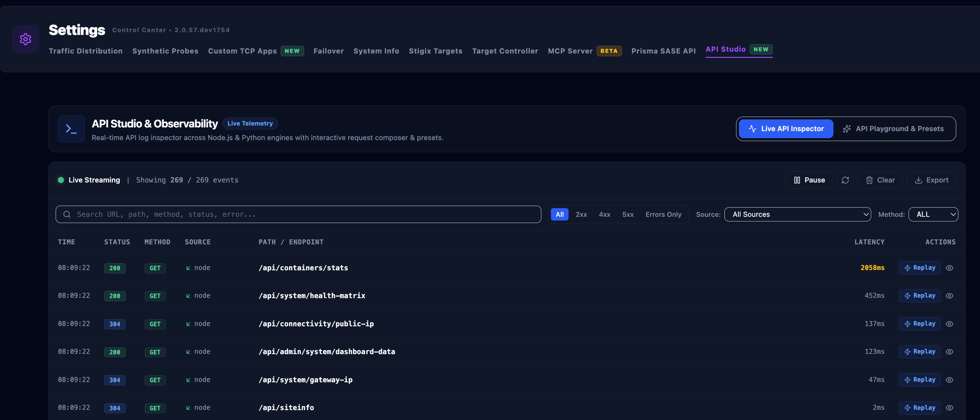Clear the event log
This screenshot has height=420, width=980.
click(880, 180)
